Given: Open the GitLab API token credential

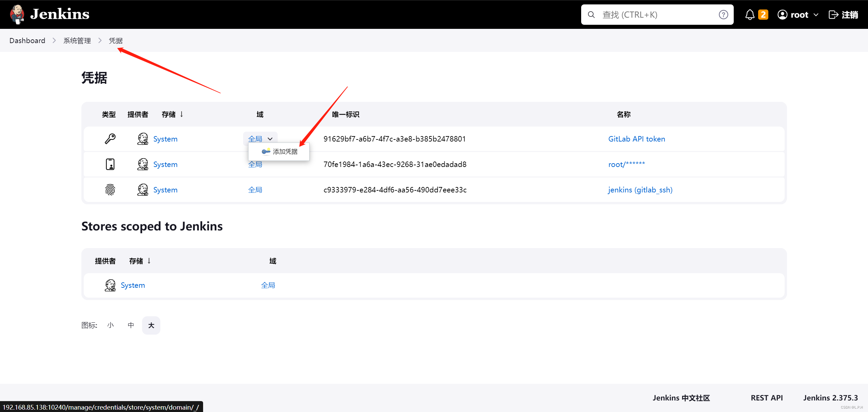Looking at the screenshot, I should point(636,139).
